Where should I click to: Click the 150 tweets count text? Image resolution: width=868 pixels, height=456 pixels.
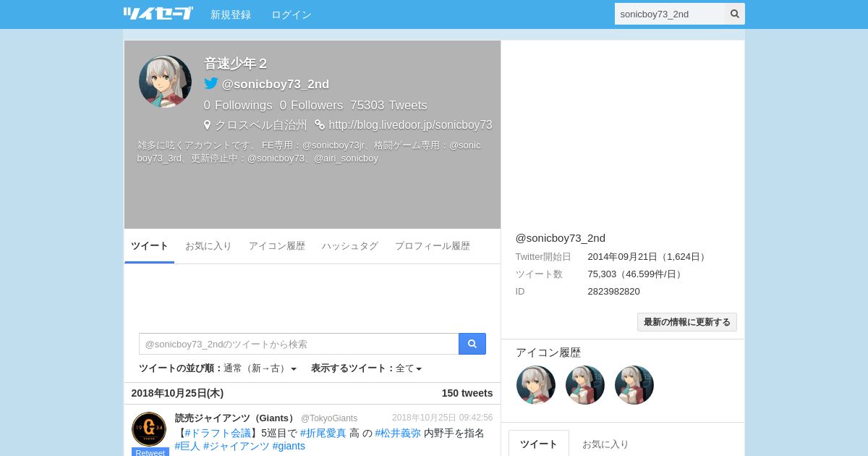pyautogui.click(x=467, y=393)
